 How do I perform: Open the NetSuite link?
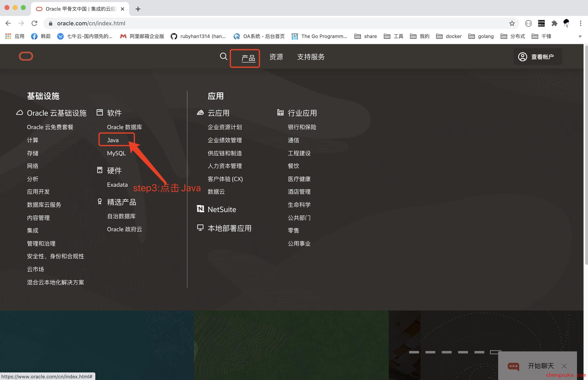click(222, 209)
